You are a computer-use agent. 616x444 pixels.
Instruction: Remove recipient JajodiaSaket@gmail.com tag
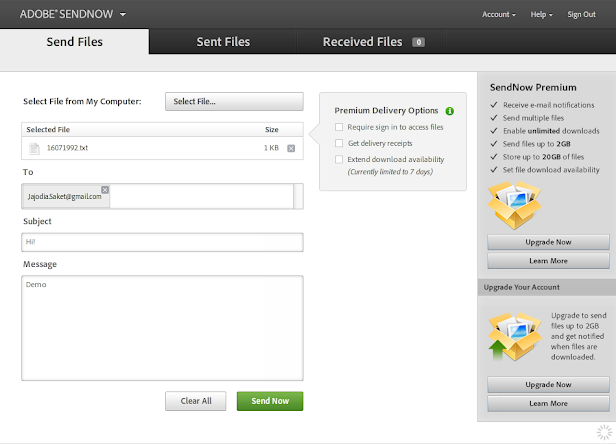(x=105, y=190)
